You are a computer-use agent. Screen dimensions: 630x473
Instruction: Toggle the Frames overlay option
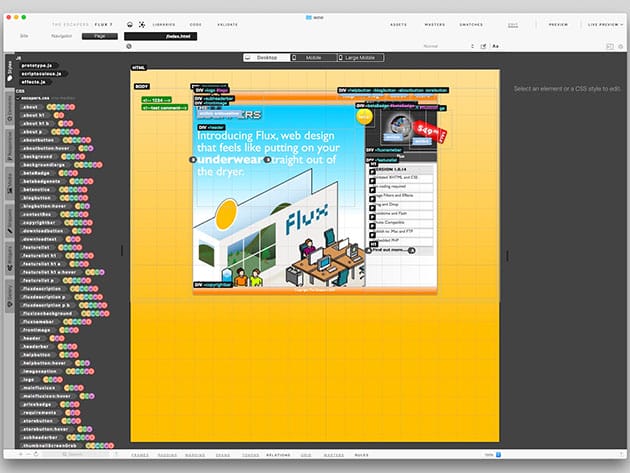139,454
